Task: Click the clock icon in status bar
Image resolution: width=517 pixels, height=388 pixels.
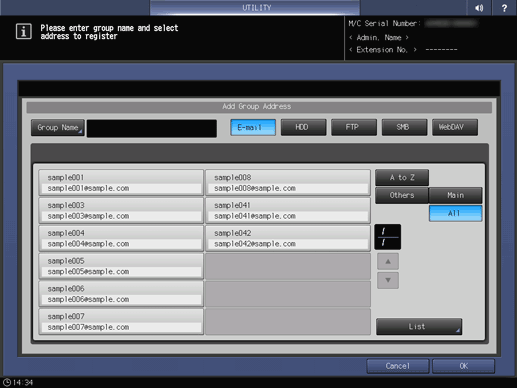Action: [7, 382]
